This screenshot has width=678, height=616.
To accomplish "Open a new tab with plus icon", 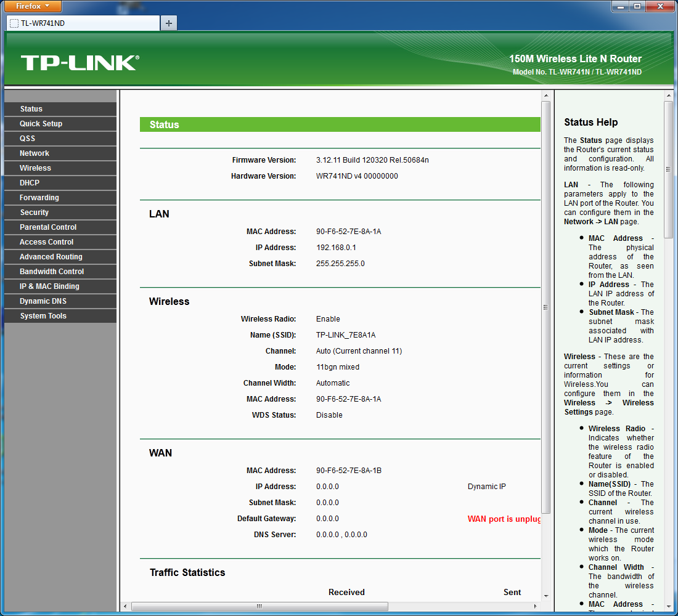I will tap(169, 23).
